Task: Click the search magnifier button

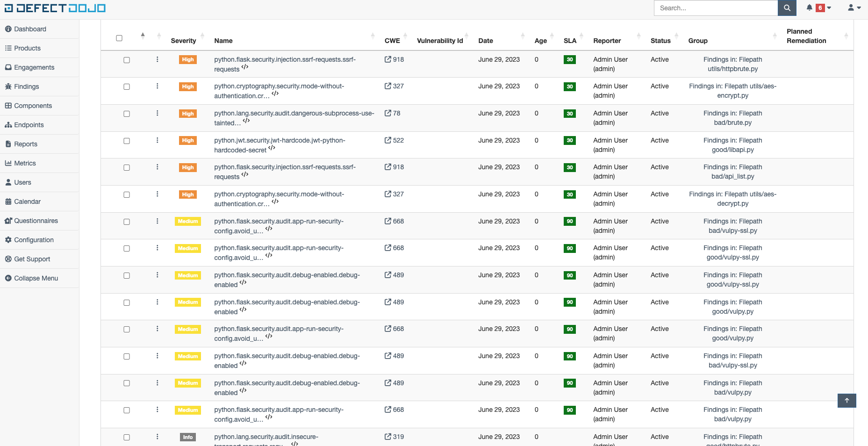Action: (x=787, y=8)
